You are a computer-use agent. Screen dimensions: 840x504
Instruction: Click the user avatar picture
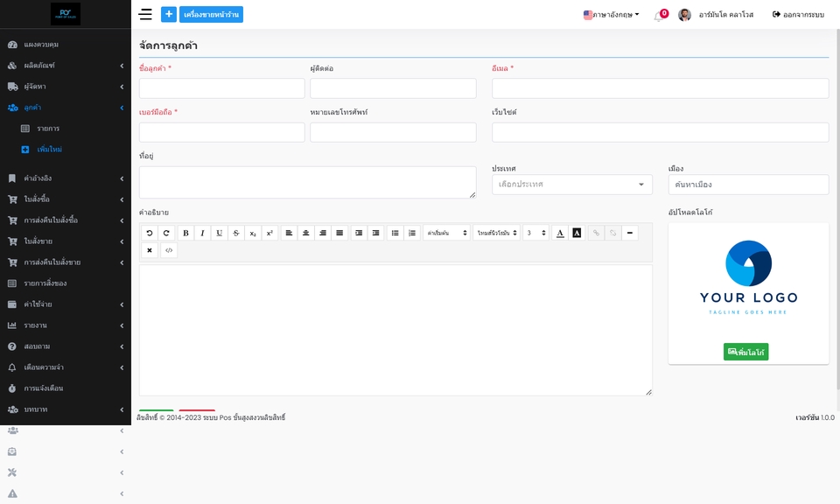pyautogui.click(x=684, y=15)
